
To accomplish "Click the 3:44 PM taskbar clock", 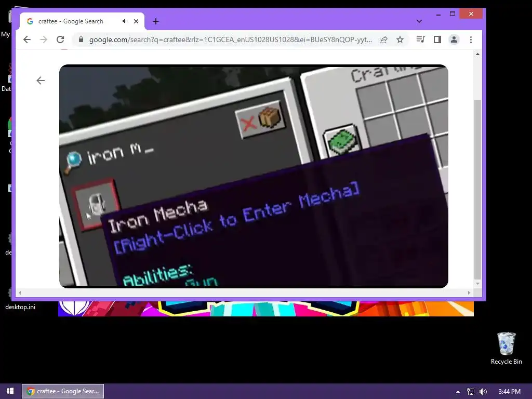I will coord(509,392).
